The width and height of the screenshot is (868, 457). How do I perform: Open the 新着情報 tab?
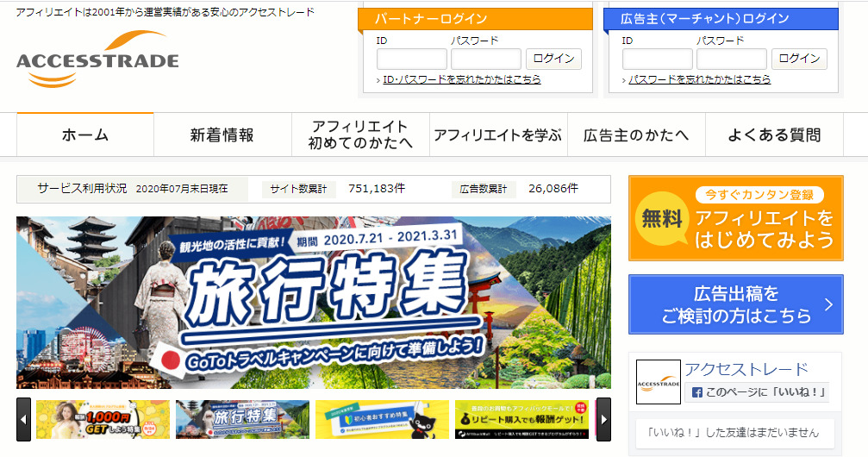click(222, 135)
